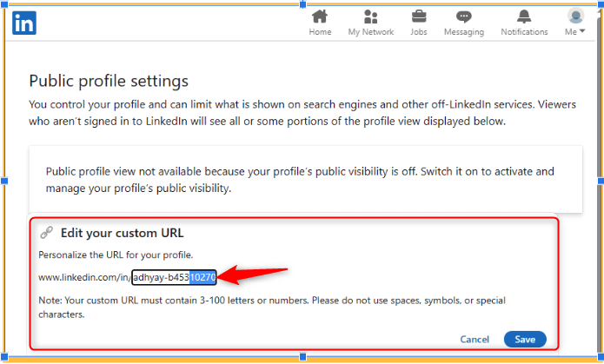Image resolution: width=604 pixels, height=364 pixels.
Task: Click the LinkedIn logo icon
Action: (x=24, y=23)
